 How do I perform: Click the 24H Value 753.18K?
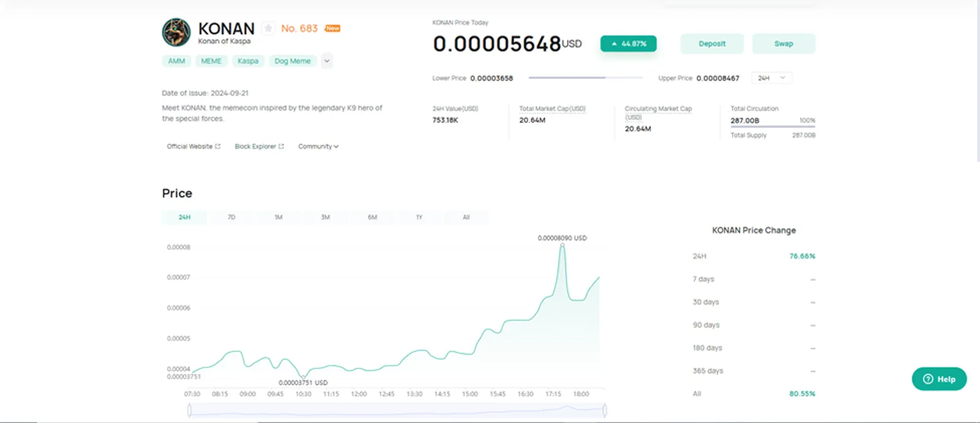tap(445, 120)
